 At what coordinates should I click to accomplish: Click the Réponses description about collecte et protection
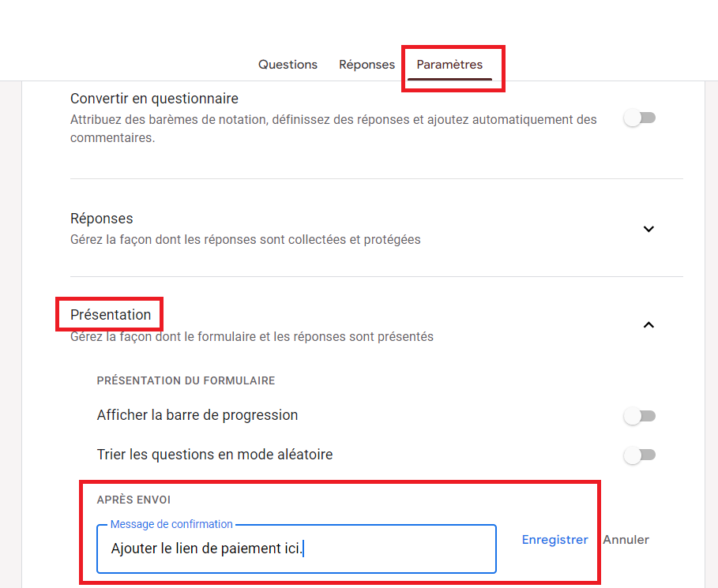tap(245, 239)
